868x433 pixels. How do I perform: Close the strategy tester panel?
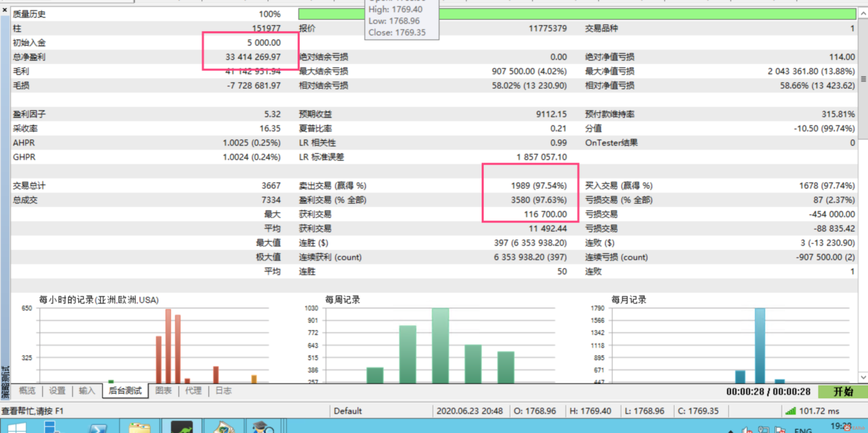click(5, 10)
